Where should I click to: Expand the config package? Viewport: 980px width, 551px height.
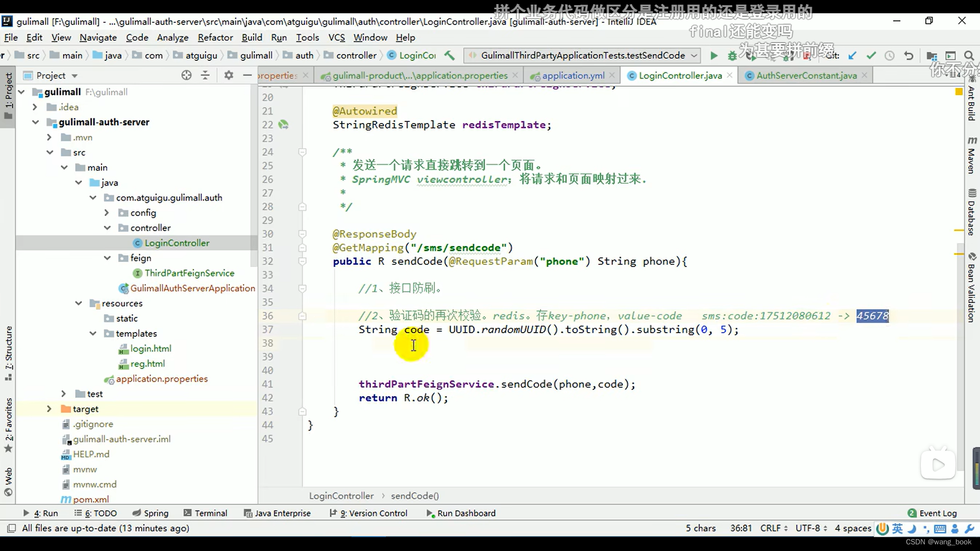(107, 213)
